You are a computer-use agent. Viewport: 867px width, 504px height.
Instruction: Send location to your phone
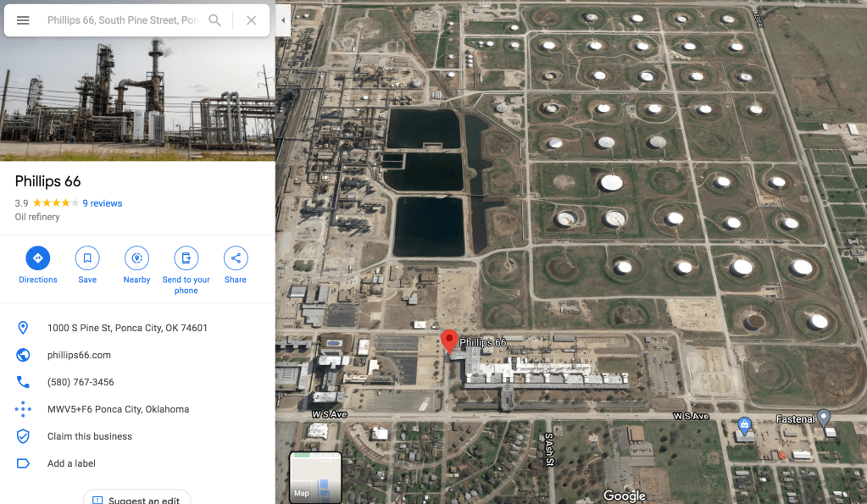point(186,258)
